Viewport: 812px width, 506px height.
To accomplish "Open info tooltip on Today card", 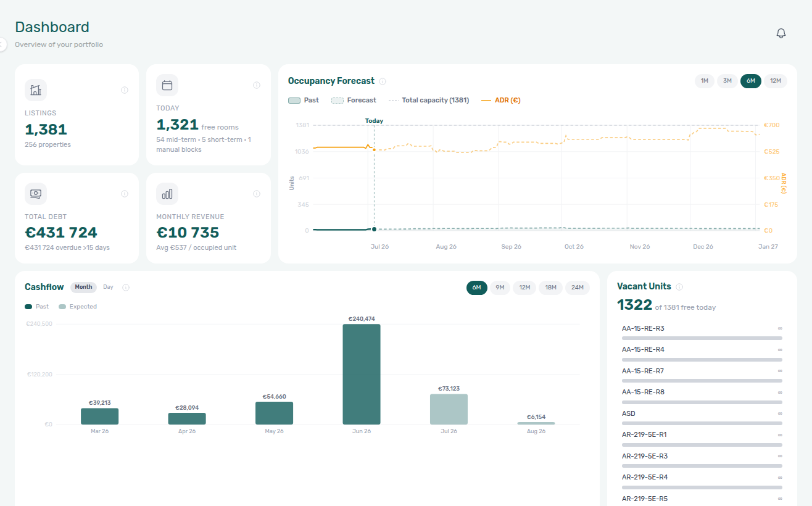I will click(x=257, y=85).
